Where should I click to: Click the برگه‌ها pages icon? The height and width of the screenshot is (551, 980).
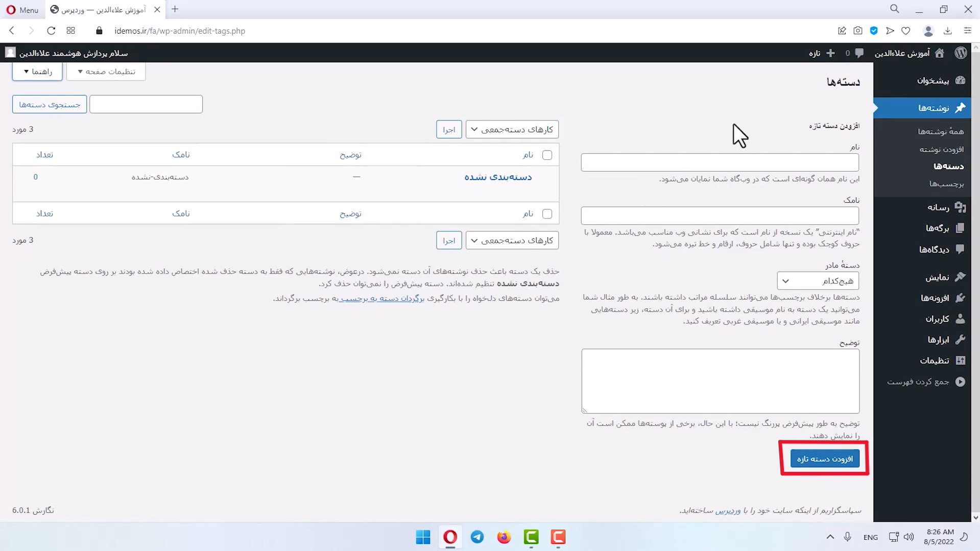pyautogui.click(x=960, y=228)
